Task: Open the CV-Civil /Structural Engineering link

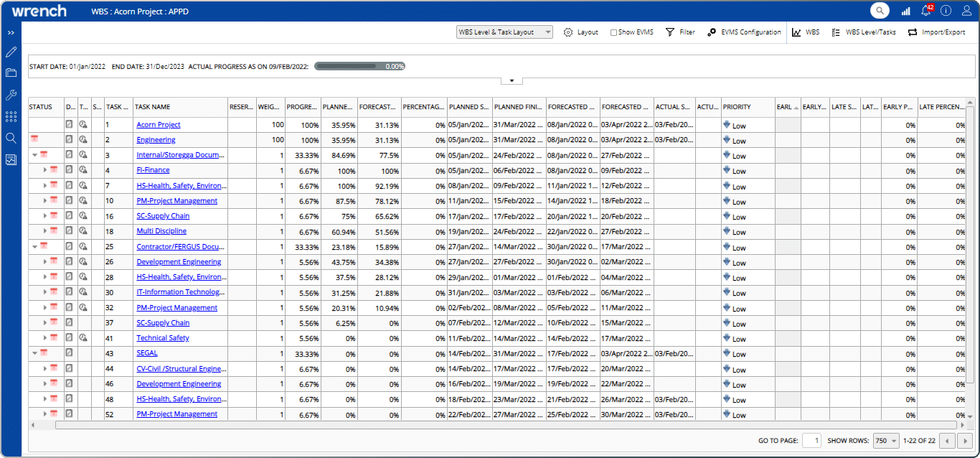Action: click(181, 368)
